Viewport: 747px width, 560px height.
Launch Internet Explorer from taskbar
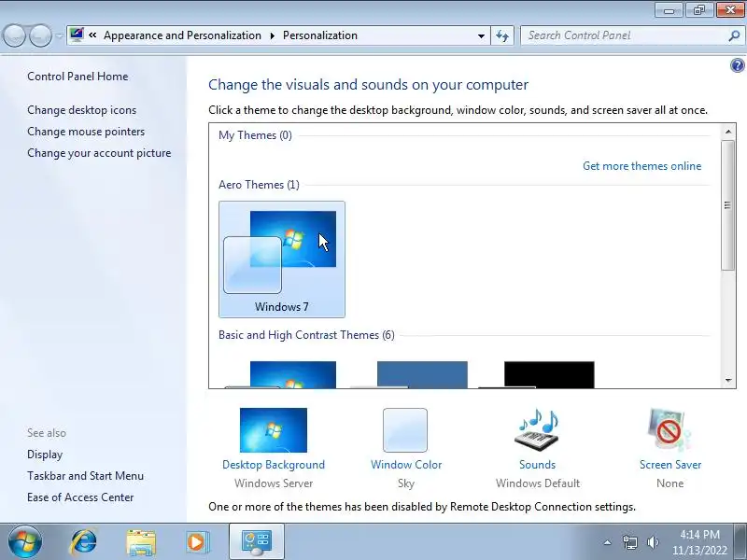(83, 541)
